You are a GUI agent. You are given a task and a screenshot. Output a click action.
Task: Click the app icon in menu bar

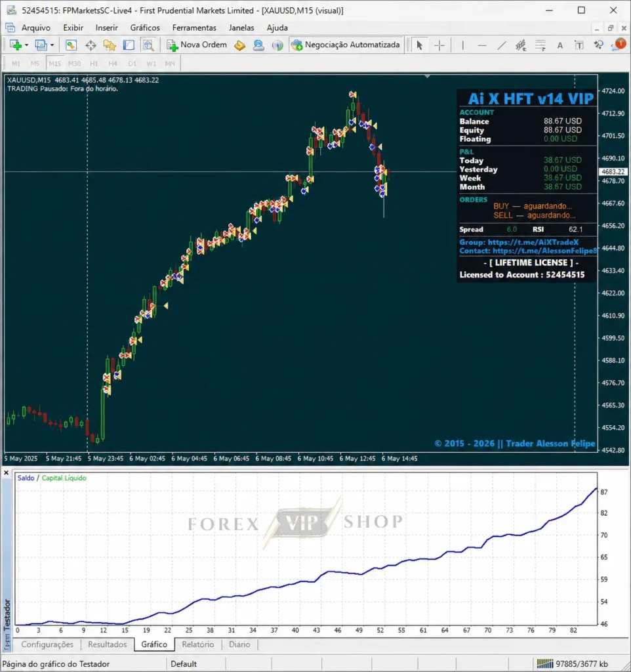click(10, 28)
